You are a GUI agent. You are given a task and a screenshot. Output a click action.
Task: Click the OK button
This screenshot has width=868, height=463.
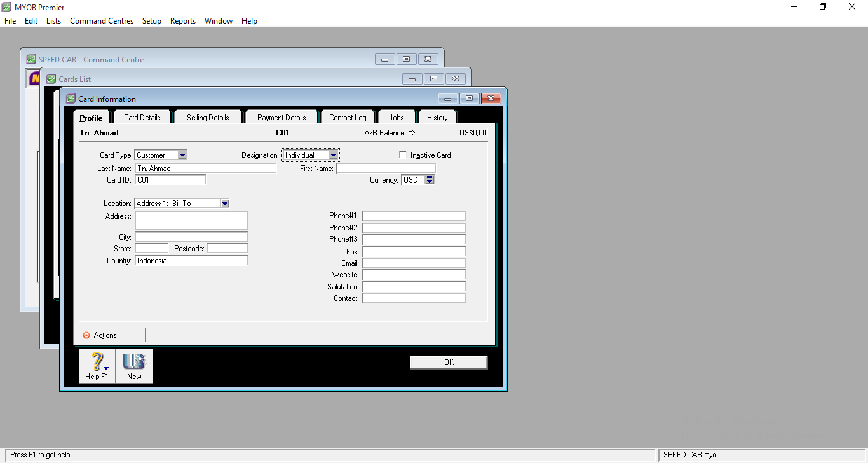[449, 362]
